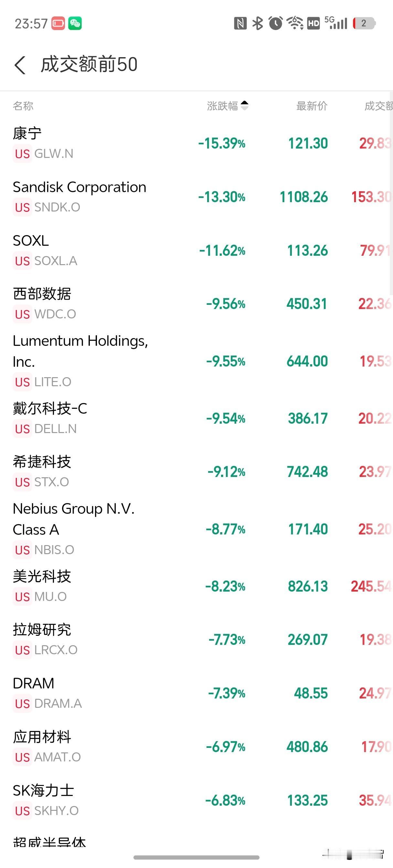Open the Sandisk Corporation stock row
Viewport: 393px width, 868px height.
pos(196,197)
